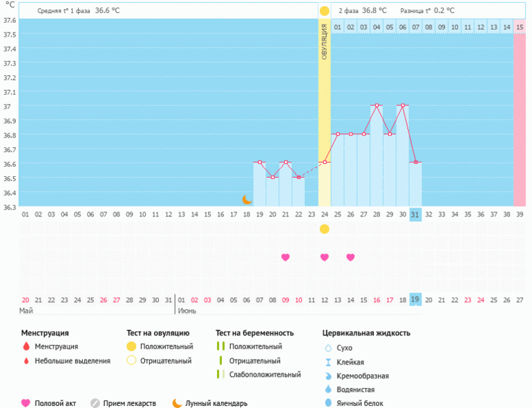Image resolution: width=532 pixels, height=408 pixels.
Task: Click the heart icon under cycle day 26
Action: 350,257
